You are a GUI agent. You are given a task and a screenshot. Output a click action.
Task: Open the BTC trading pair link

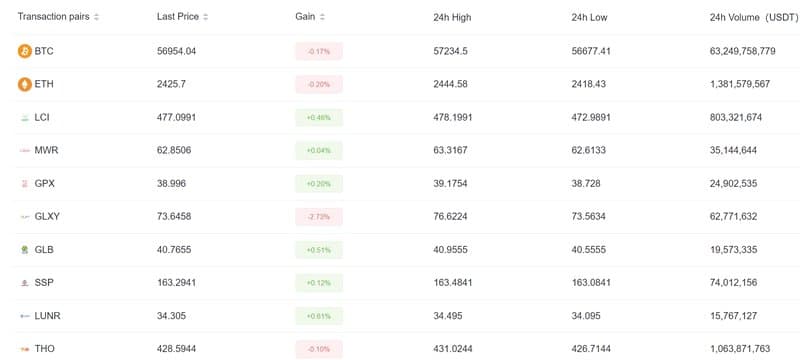[x=44, y=51]
